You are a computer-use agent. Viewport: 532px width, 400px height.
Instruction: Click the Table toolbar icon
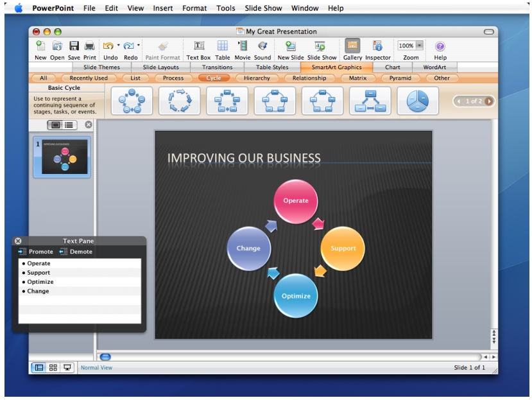click(222, 46)
